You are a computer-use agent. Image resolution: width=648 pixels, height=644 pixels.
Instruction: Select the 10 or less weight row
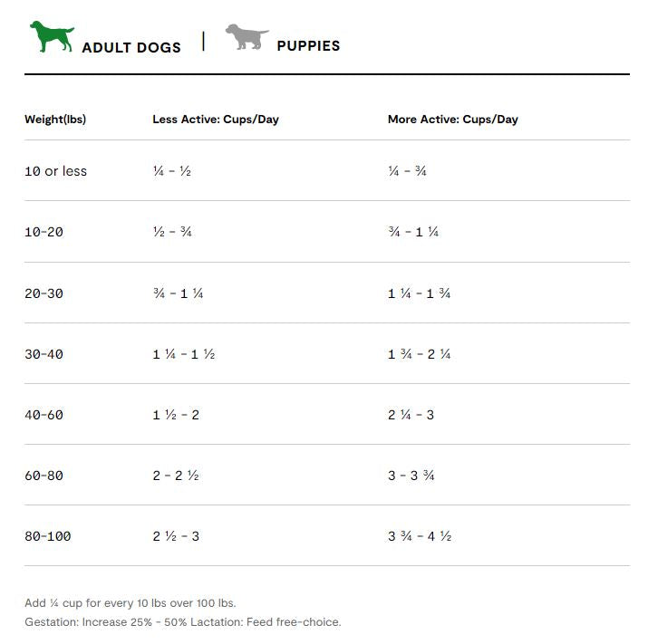[327, 171]
